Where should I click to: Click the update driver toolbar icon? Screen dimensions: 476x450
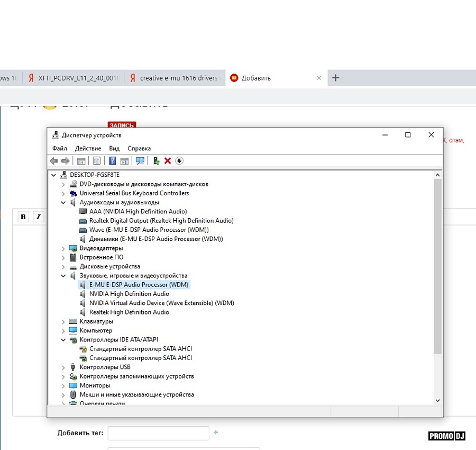click(x=156, y=161)
